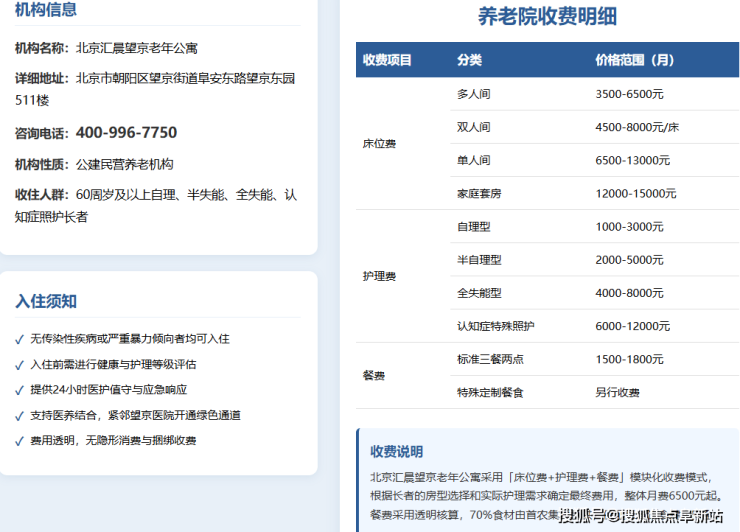The height and width of the screenshot is (532, 740).
Task: Select the 家庭套房 table cell
Action: tap(479, 194)
